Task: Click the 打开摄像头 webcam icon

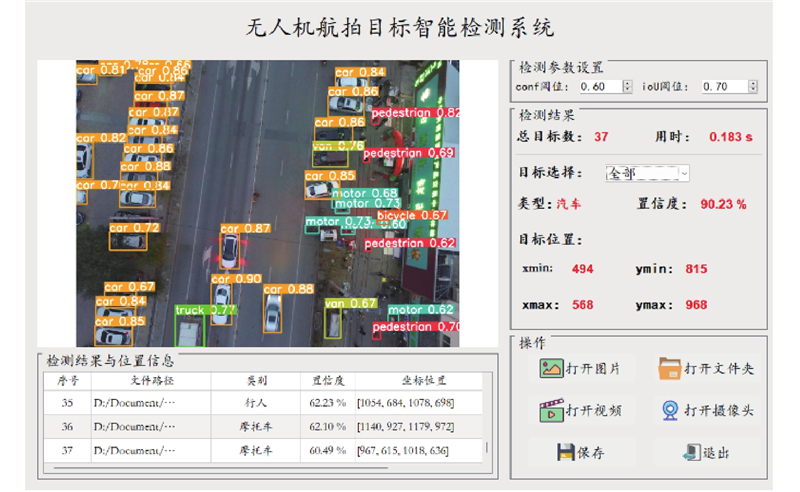Action: pos(670,410)
